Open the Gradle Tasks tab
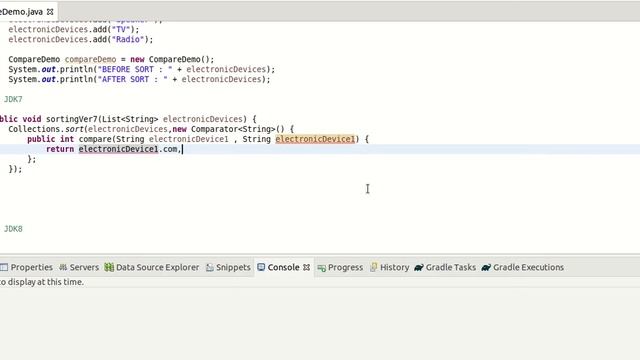 click(445, 267)
